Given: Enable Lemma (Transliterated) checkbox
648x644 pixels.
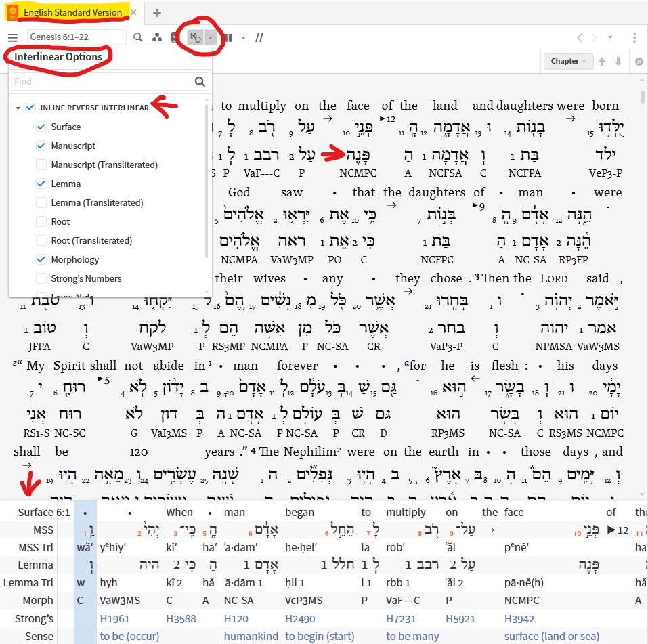Looking at the screenshot, I should (x=41, y=202).
